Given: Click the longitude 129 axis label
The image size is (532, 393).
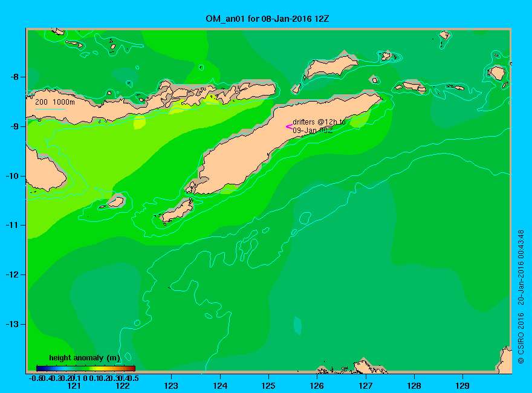Looking at the screenshot, I should tap(462, 386).
